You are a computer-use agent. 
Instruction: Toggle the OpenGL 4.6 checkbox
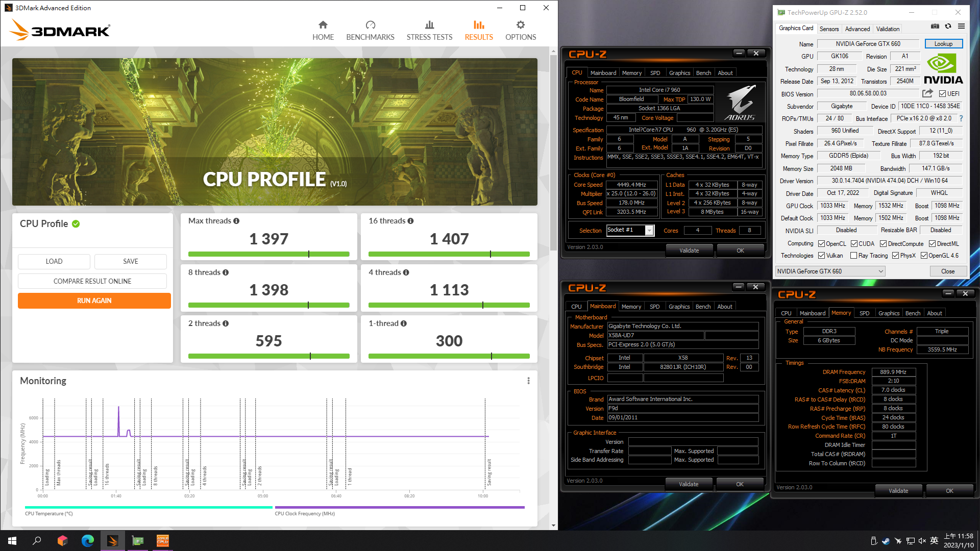click(924, 256)
